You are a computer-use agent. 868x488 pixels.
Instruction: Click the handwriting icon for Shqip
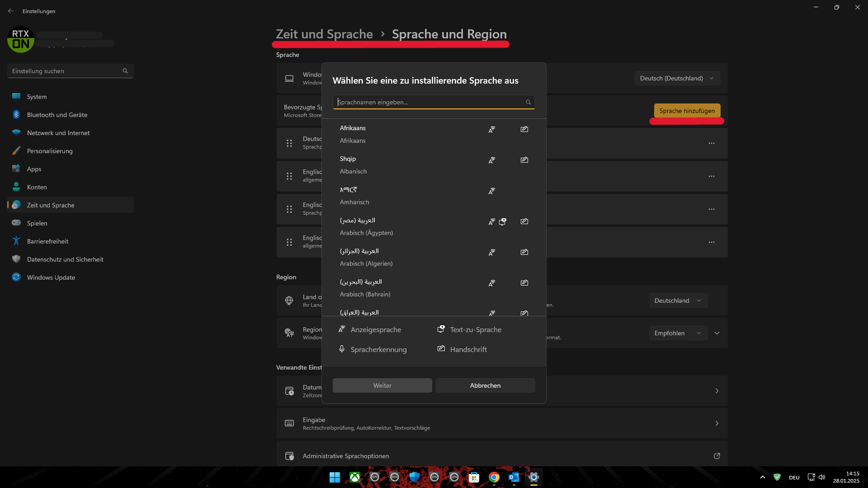[x=524, y=160]
